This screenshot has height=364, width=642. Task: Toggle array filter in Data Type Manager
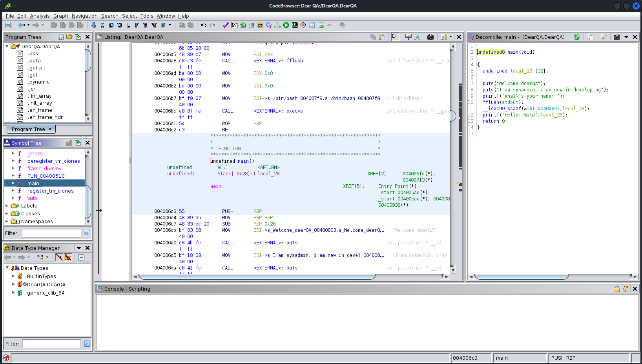(59, 257)
